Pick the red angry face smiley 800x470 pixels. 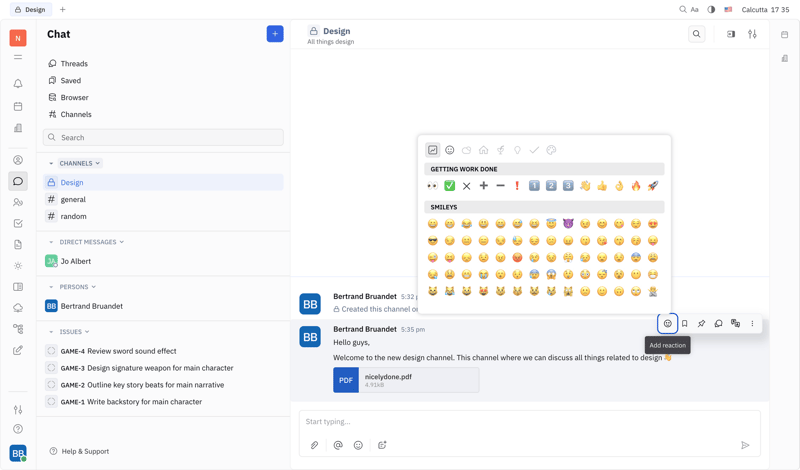(517, 257)
